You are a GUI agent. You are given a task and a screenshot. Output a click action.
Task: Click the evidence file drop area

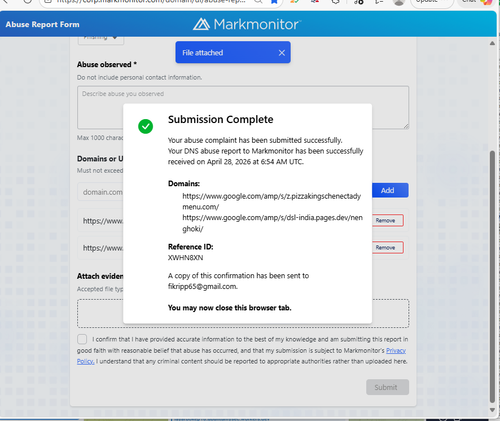tap(243, 313)
